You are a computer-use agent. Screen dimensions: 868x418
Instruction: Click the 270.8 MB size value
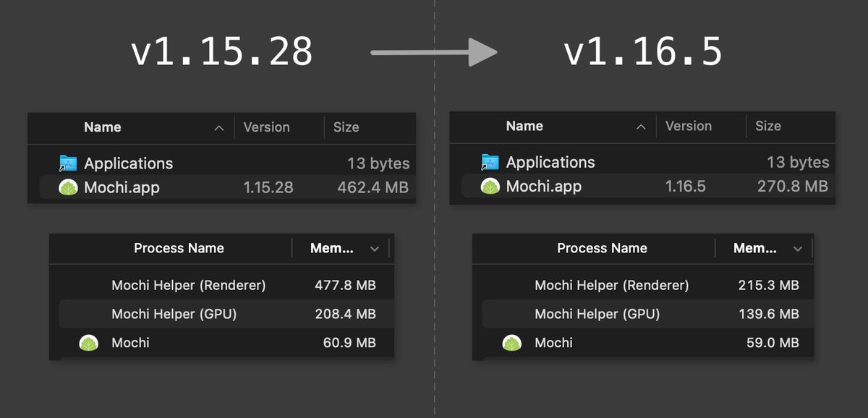pos(793,187)
